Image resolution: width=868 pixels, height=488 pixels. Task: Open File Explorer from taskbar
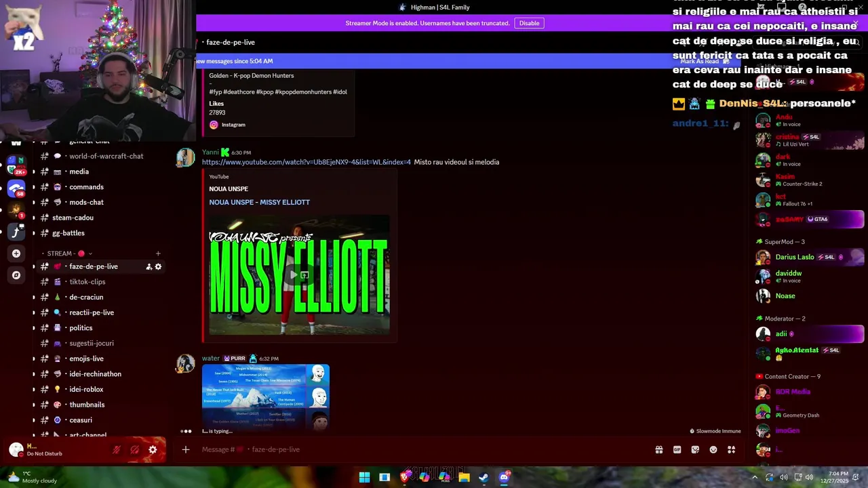click(464, 477)
